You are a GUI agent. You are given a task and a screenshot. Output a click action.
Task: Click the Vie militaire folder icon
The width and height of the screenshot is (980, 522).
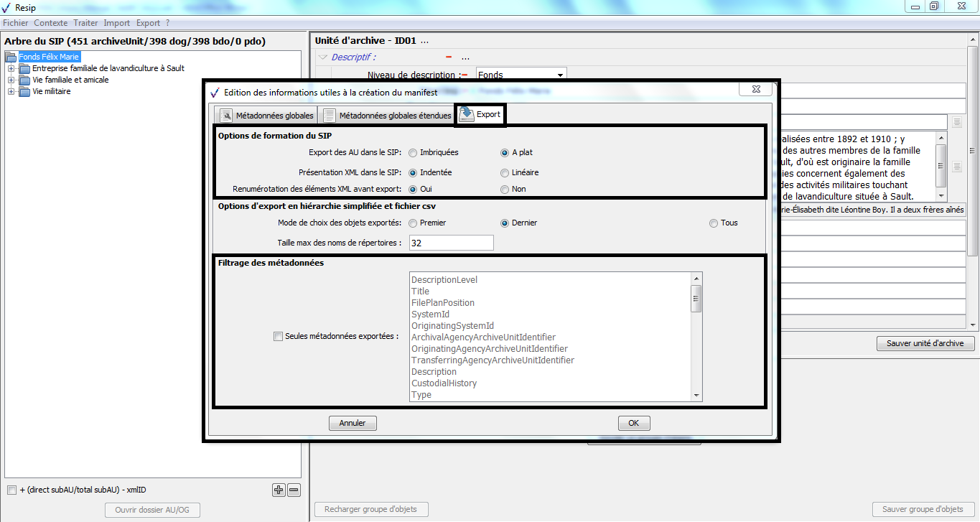tap(24, 91)
